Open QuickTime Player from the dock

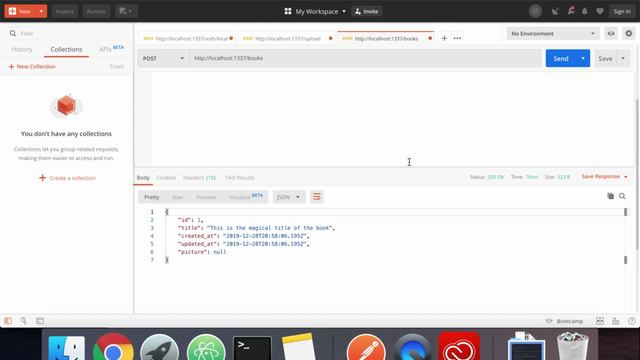point(412,348)
